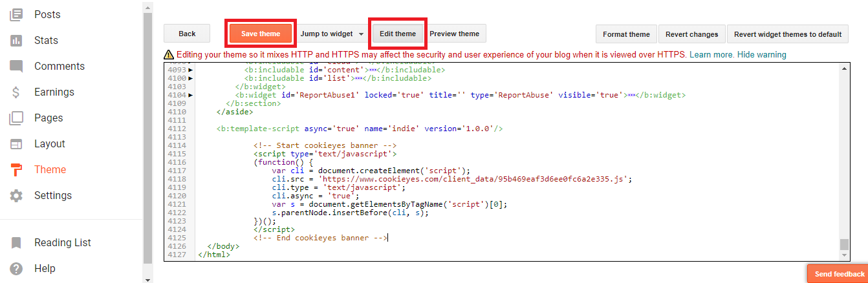Click the var cli createElement line
Image resolution: width=868 pixels, height=283 pixels.
coord(371,171)
